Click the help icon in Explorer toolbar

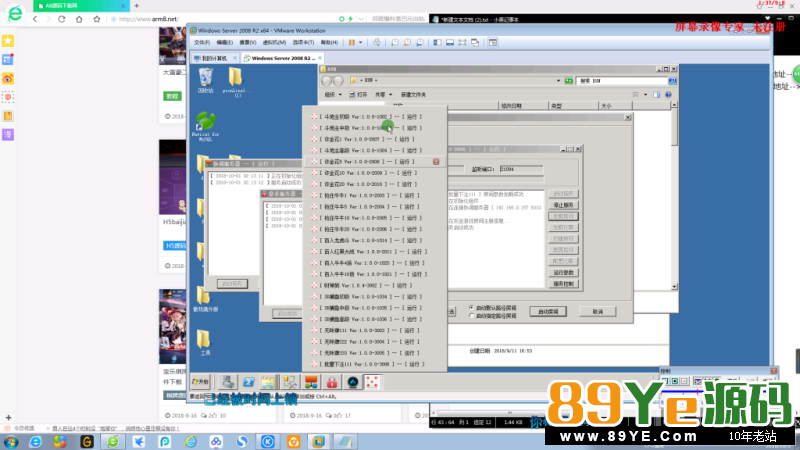point(668,94)
